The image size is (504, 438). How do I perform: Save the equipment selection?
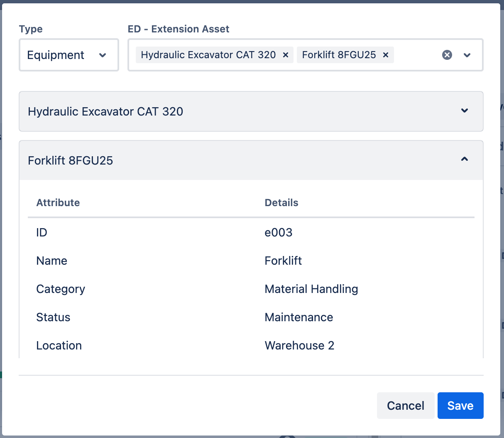pos(460,406)
